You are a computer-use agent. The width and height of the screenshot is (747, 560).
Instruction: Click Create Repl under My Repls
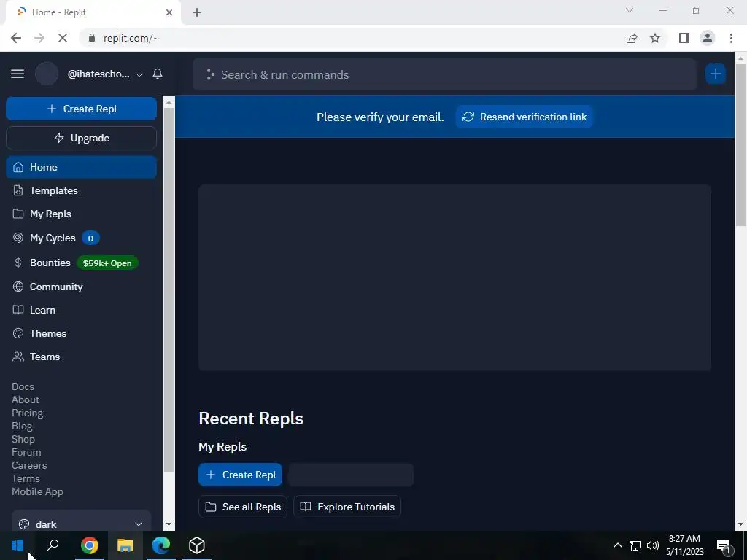[x=240, y=475]
